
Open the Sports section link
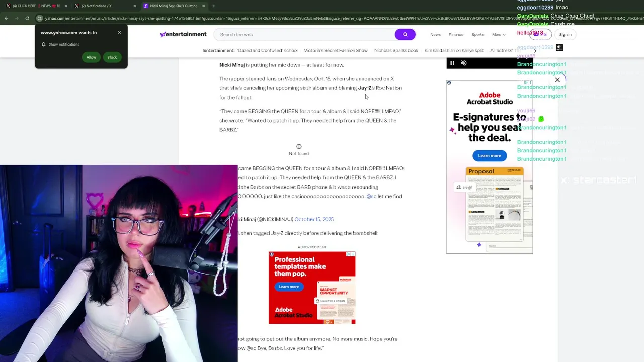[x=477, y=34]
